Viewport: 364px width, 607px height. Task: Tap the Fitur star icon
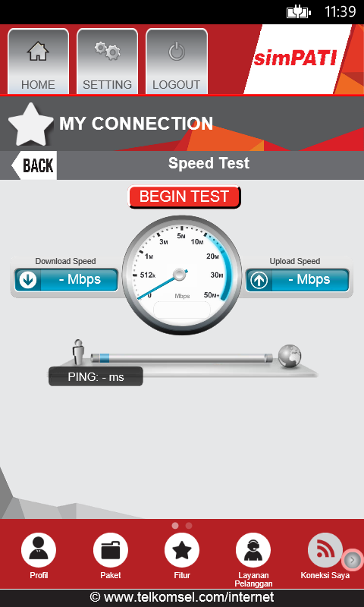tap(182, 549)
